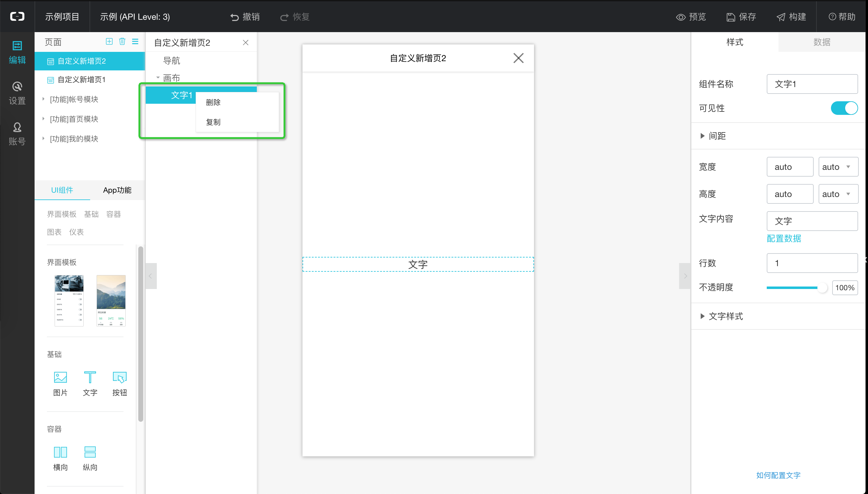Switch to the App功能 tab
Image resolution: width=868 pixels, height=494 pixels.
click(x=117, y=190)
